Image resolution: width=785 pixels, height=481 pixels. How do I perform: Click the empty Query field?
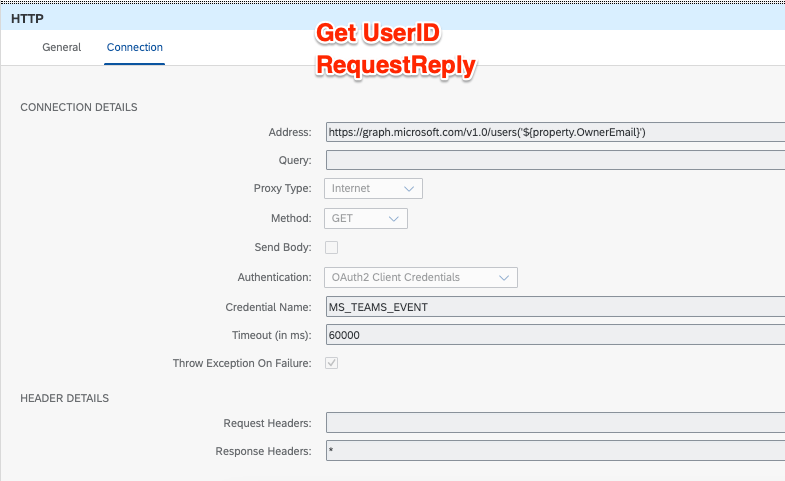(x=555, y=160)
